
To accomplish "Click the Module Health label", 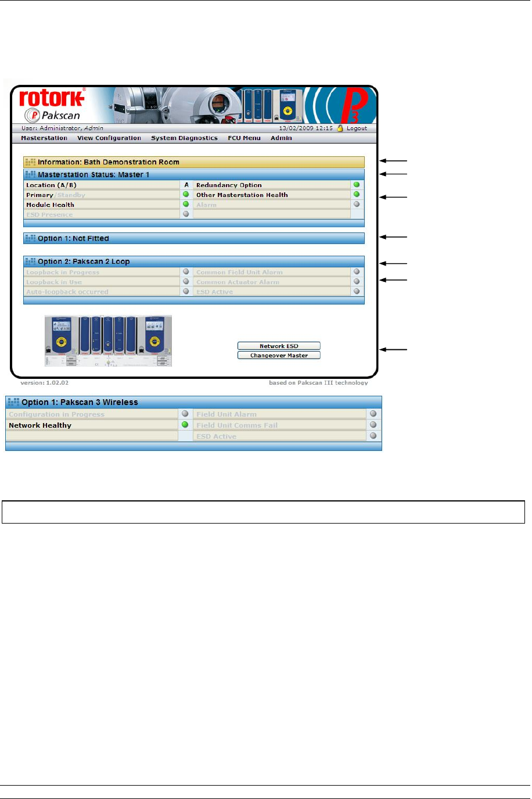I will coord(50,205).
